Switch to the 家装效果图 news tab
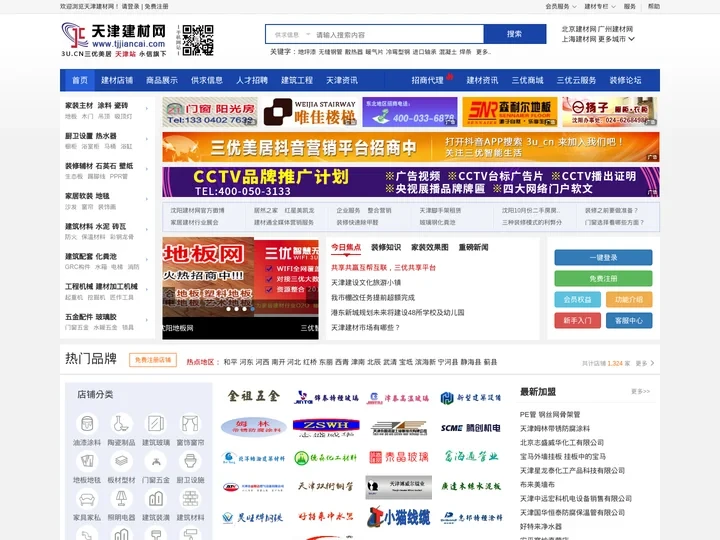Image resolution: width=720 pixels, height=540 pixels. coord(430,248)
